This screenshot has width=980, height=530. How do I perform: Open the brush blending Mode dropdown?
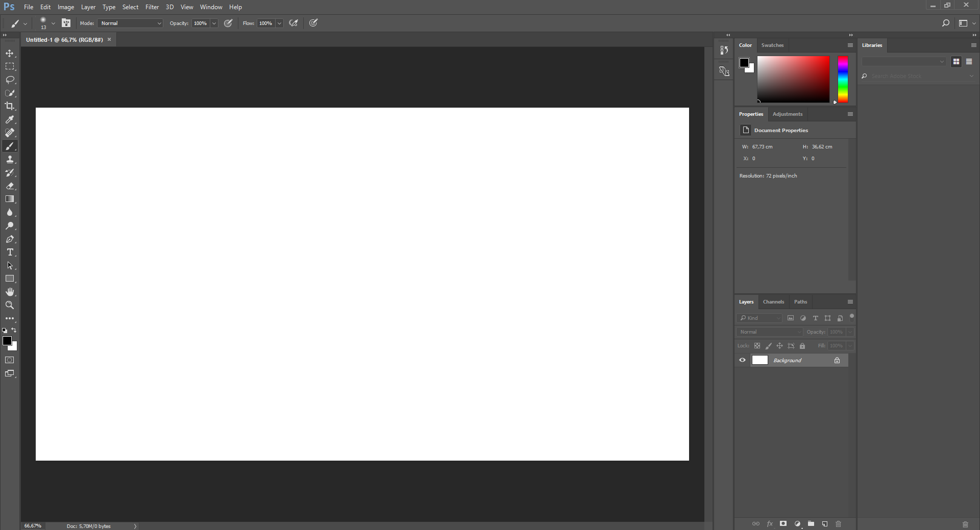[x=129, y=23]
